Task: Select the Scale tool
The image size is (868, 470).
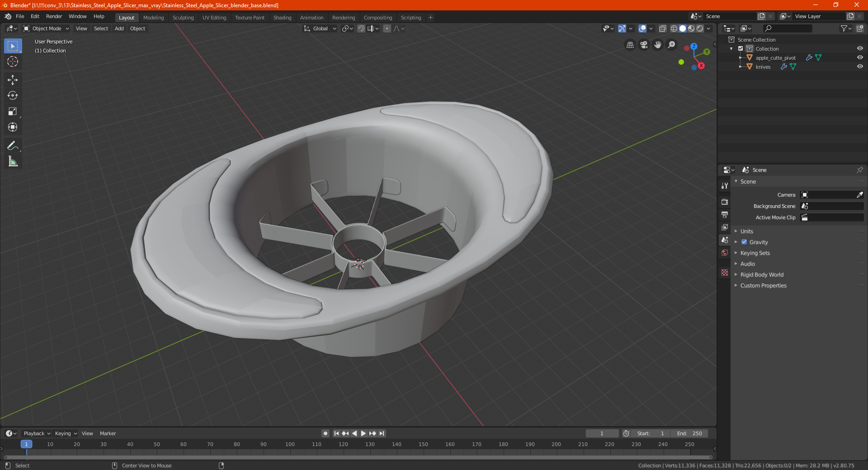Action: coord(13,111)
